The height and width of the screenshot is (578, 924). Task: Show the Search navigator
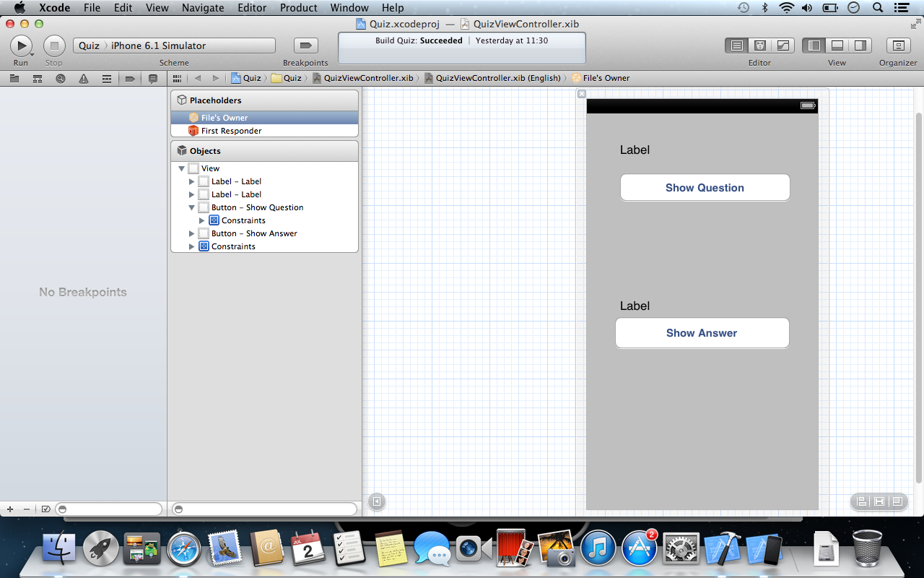click(x=61, y=78)
